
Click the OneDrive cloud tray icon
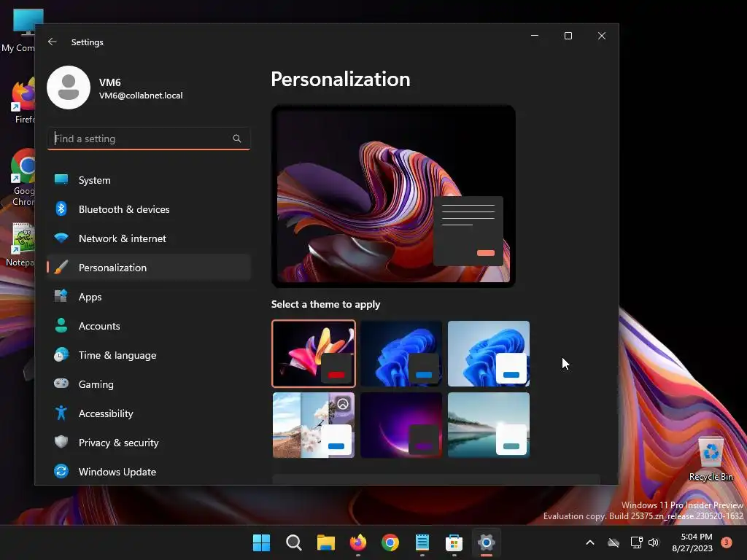[x=614, y=542]
